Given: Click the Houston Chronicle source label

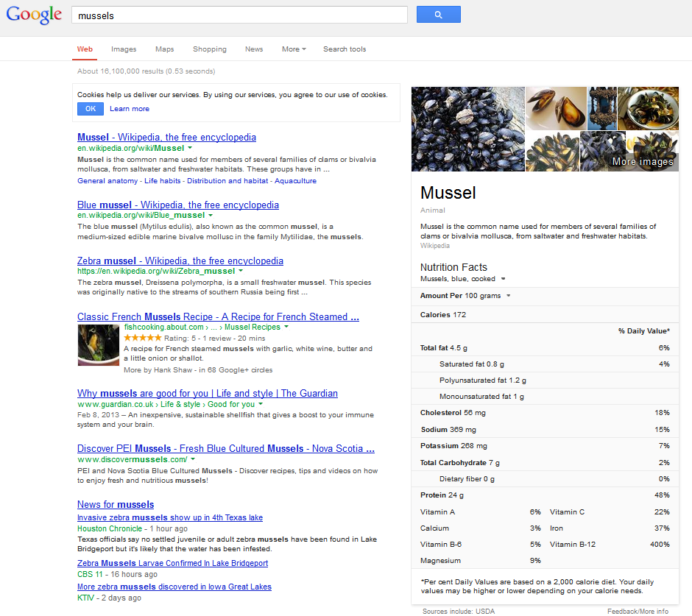Looking at the screenshot, I should (110, 528).
